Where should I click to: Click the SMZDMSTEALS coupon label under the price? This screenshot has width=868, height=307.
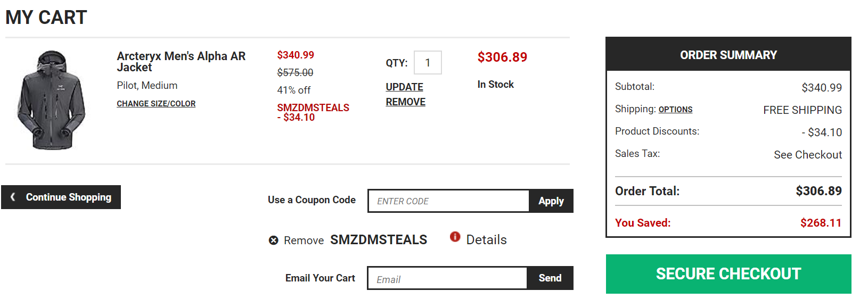pos(313,107)
